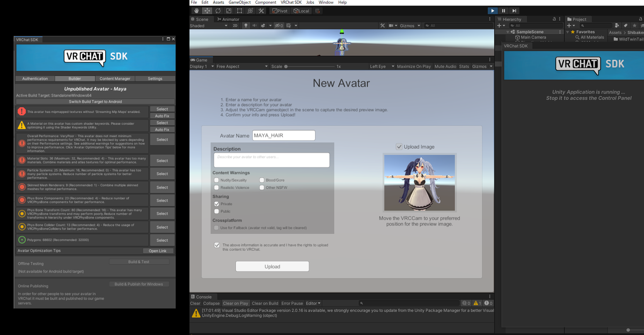Click Open Link for Optimization Tips
The height and width of the screenshot is (335, 644).
(158, 251)
